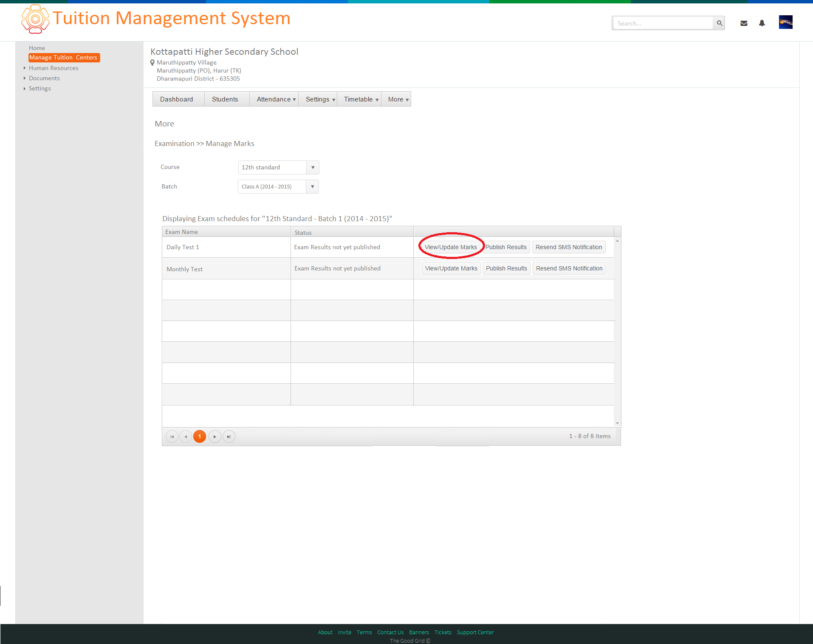This screenshot has height=644, width=813.
Task: Resend SMS Notification for Monthly Test
Action: point(569,268)
